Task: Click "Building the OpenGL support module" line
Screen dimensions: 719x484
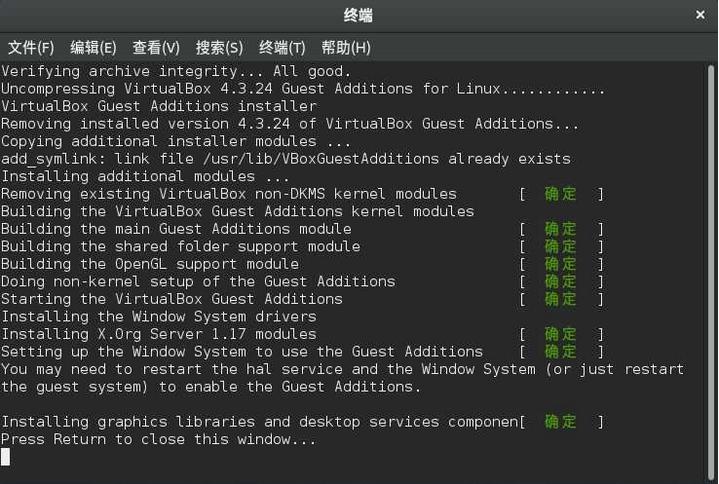Action: coord(150,264)
